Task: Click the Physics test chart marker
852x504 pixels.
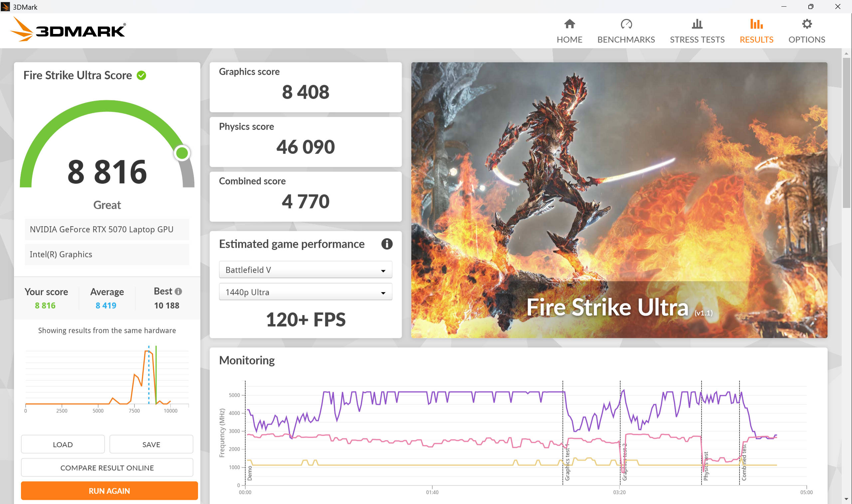Action: point(706,466)
